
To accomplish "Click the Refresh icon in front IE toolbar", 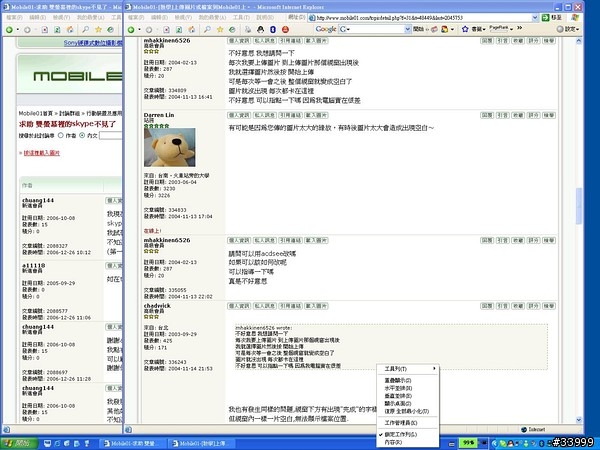I will (179, 29).
